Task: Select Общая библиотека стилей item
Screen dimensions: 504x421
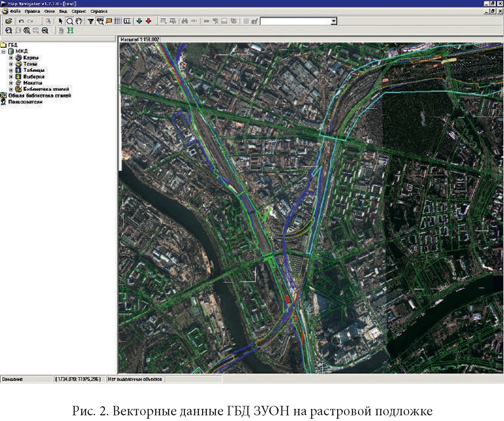Action: [39, 96]
